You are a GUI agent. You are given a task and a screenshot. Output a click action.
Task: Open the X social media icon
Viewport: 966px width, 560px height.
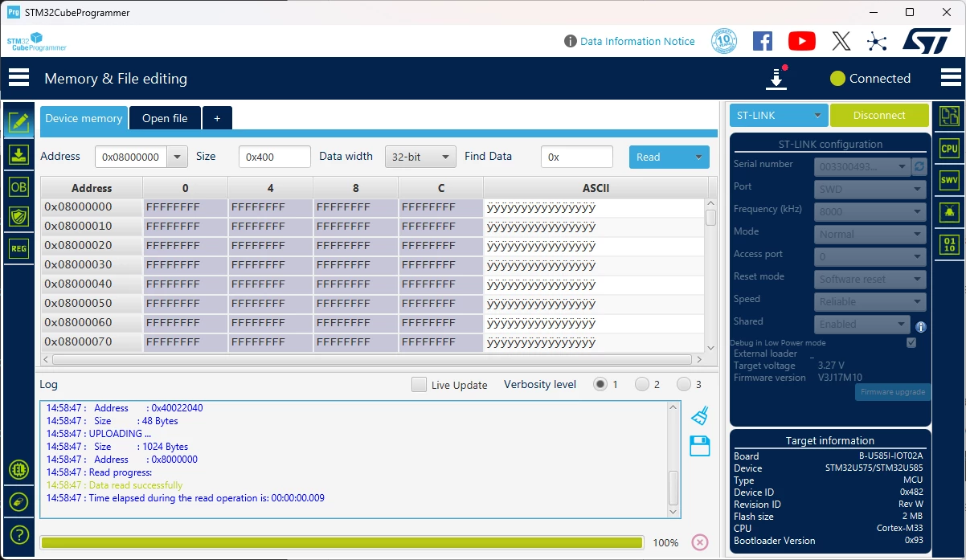[841, 41]
